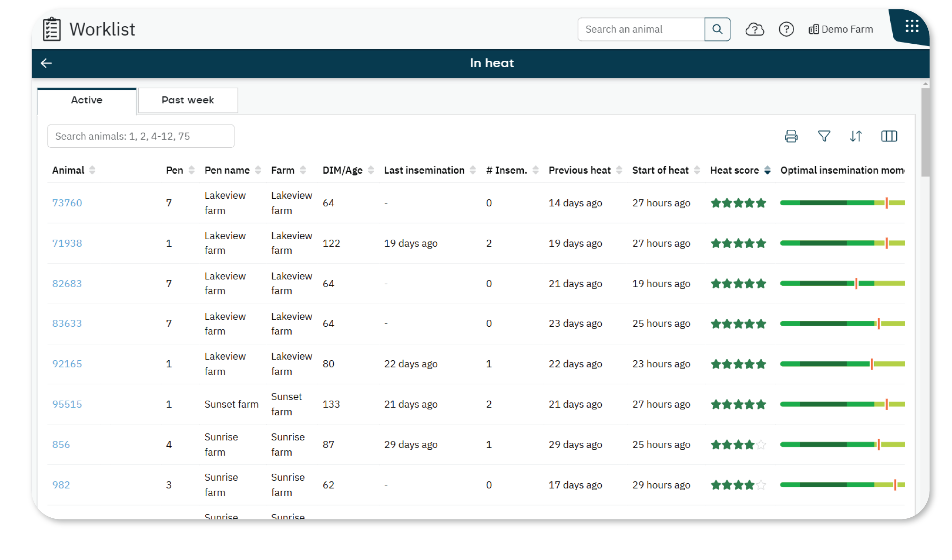Click the Worklist clipboard icon
The width and height of the screenshot is (952, 560).
click(x=52, y=29)
